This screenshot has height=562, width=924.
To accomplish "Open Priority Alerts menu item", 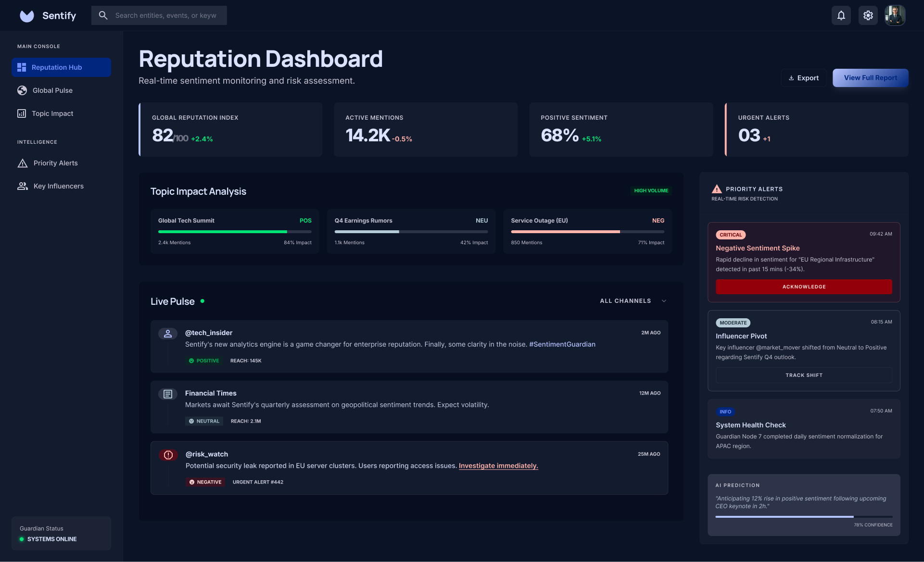I will coord(61,163).
